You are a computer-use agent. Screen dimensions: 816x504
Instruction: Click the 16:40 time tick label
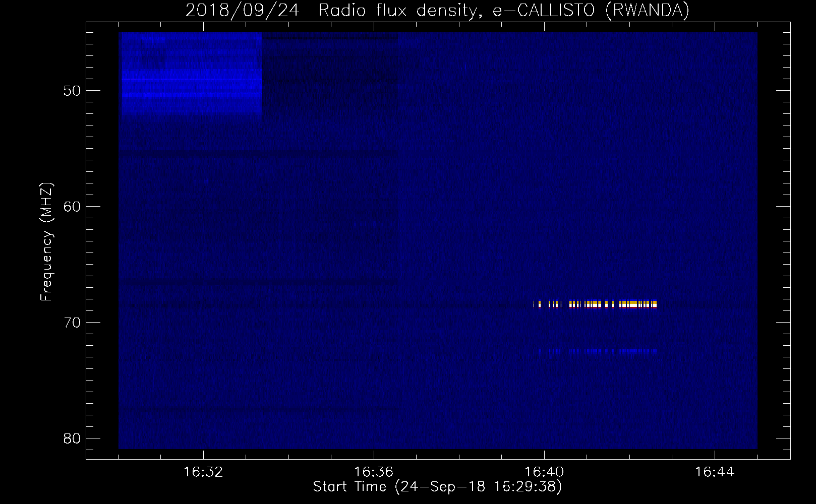click(x=544, y=472)
